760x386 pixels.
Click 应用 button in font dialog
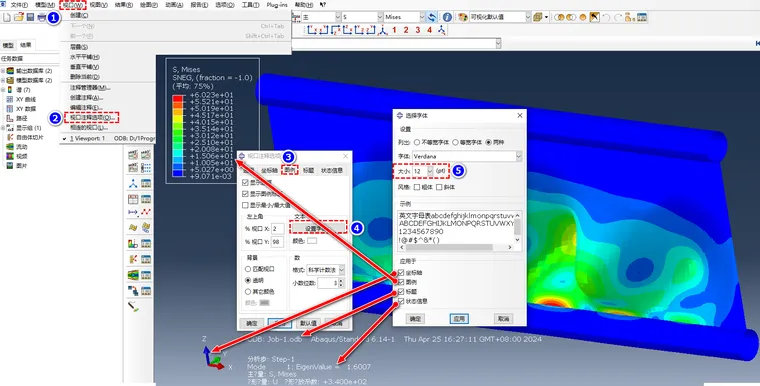[x=459, y=319]
